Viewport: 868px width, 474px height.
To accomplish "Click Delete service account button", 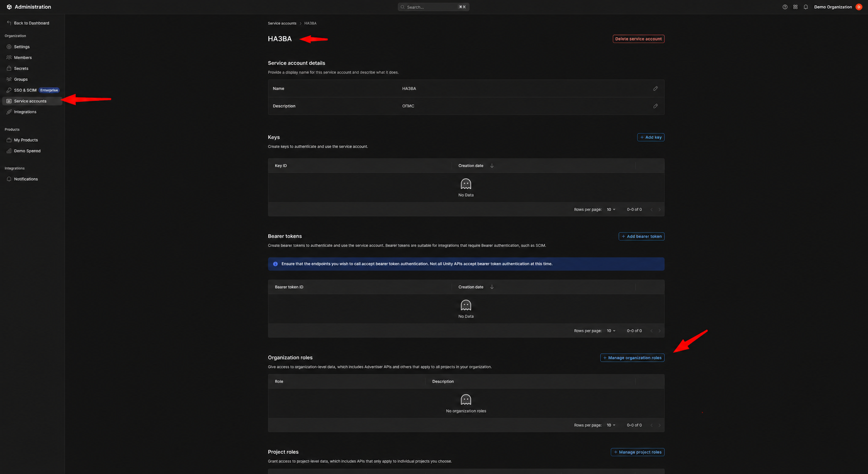I will (638, 39).
